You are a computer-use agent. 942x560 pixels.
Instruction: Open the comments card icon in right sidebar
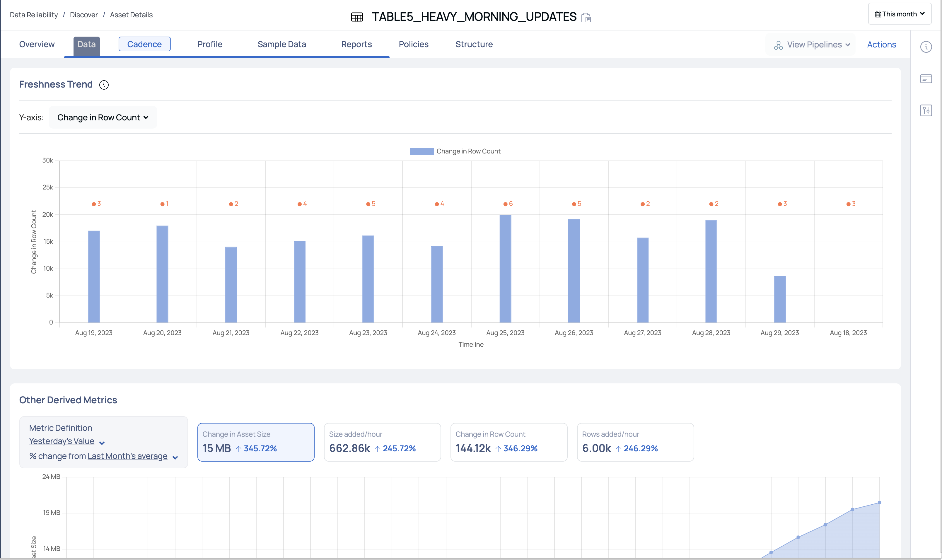point(926,79)
